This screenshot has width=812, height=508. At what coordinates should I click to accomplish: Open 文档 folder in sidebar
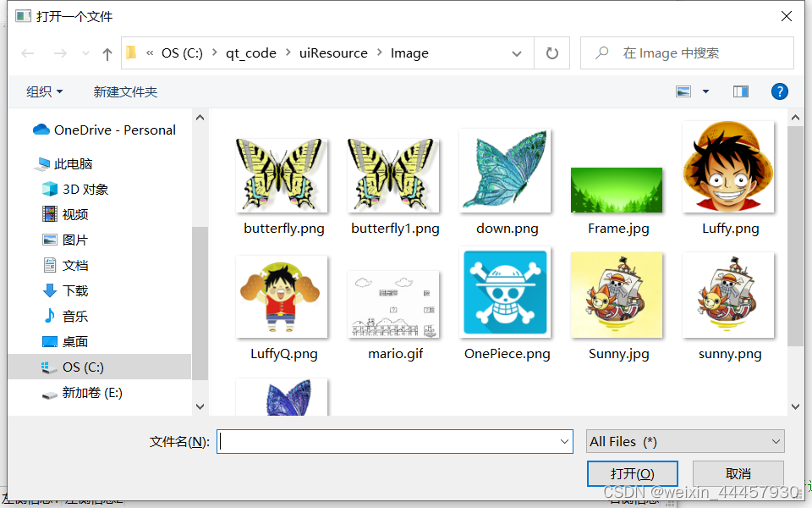[x=65, y=265]
